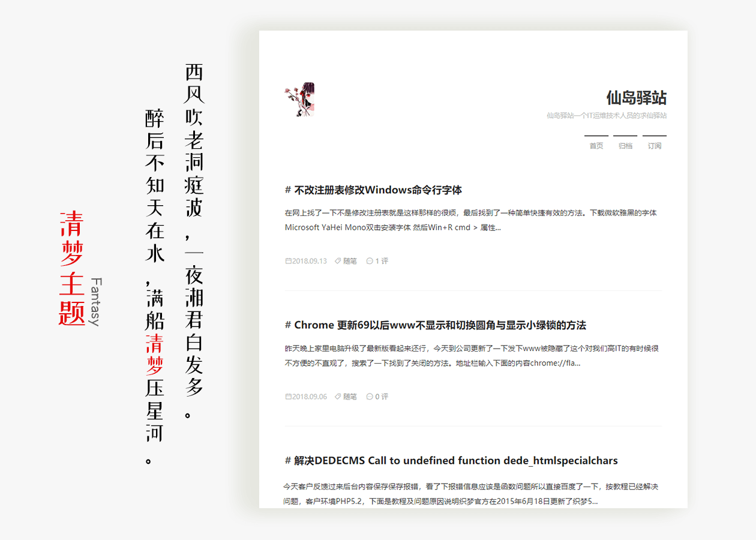Click the tag icon on the Windows命令行字体 post

point(338,261)
